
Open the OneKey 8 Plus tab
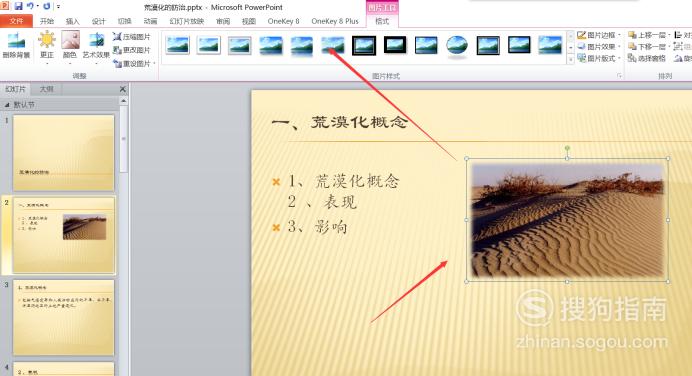(x=335, y=21)
